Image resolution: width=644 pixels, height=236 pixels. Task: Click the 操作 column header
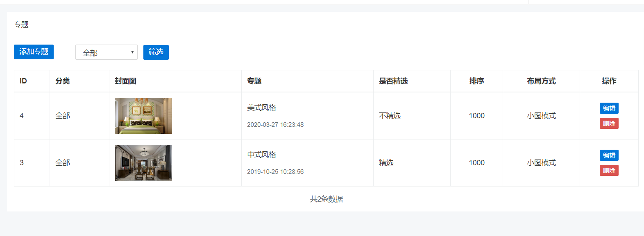click(x=609, y=81)
